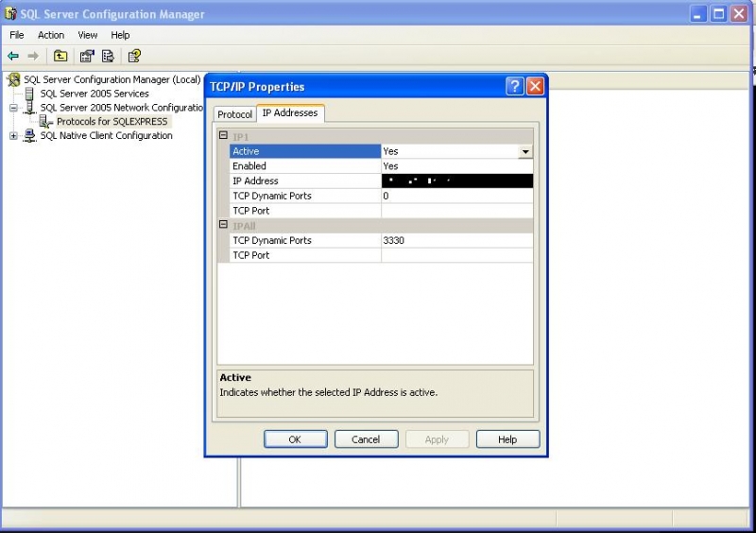Expand the SQL Native Client Configuration node
This screenshot has width=756, height=533.
14,135
